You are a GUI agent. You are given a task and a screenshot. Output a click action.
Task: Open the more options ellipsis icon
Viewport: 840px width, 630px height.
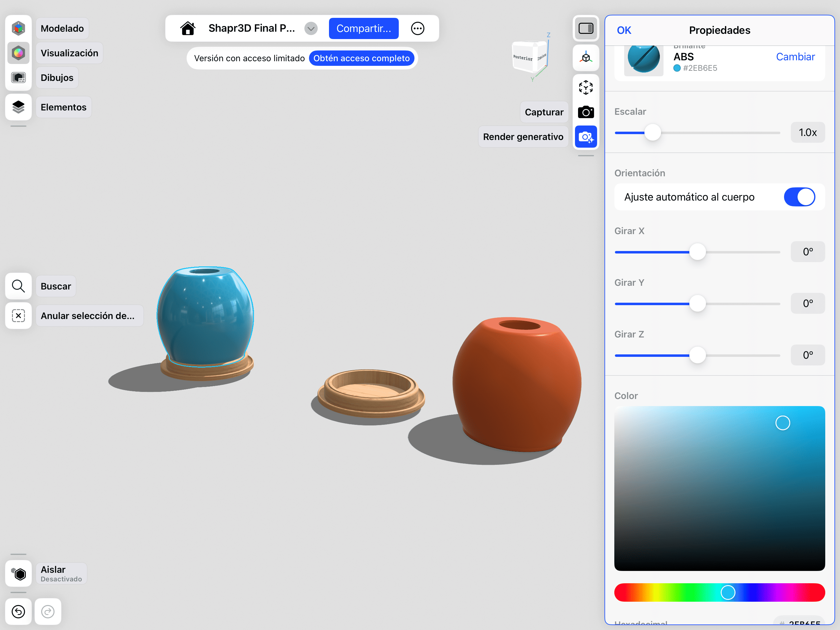(x=417, y=29)
